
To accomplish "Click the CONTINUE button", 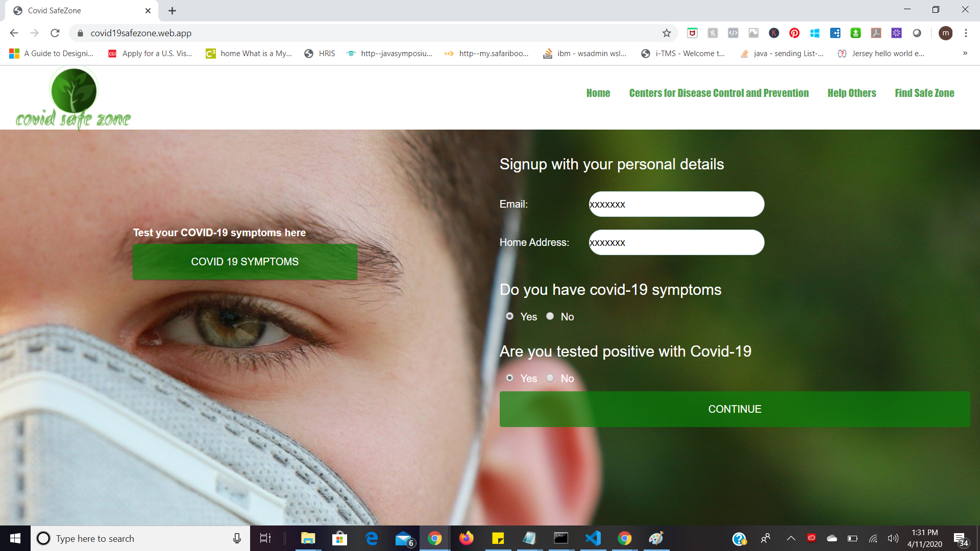I will point(734,409).
